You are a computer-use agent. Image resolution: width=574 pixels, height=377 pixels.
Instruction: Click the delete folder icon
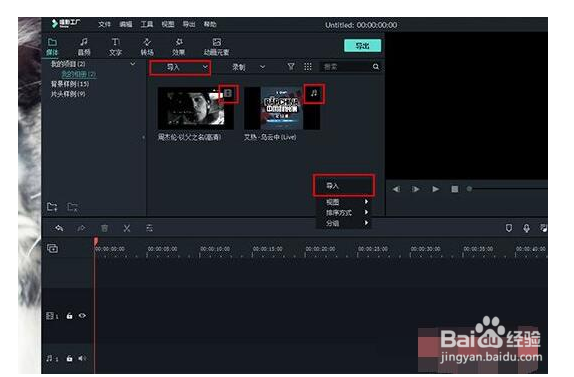pyautogui.click(x=72, y=207)
